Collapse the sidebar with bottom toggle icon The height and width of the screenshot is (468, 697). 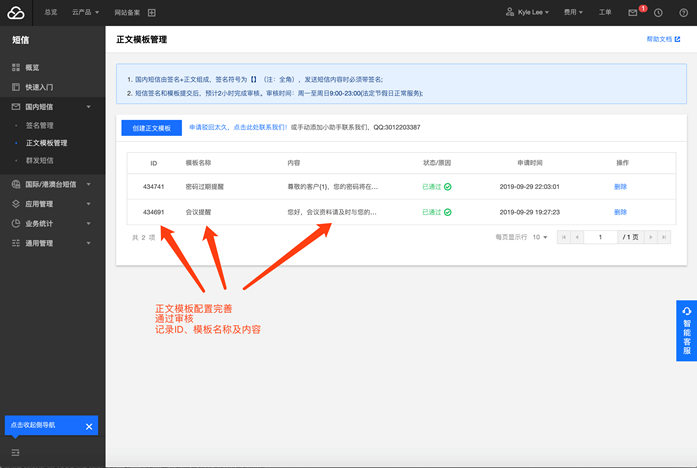click(16, 452)
